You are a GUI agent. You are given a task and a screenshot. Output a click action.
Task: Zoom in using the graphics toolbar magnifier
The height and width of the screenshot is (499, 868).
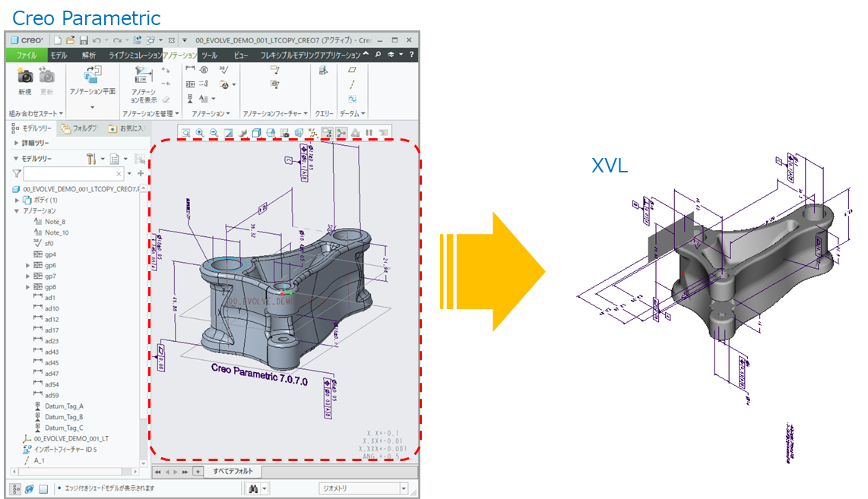pos(200,133)
